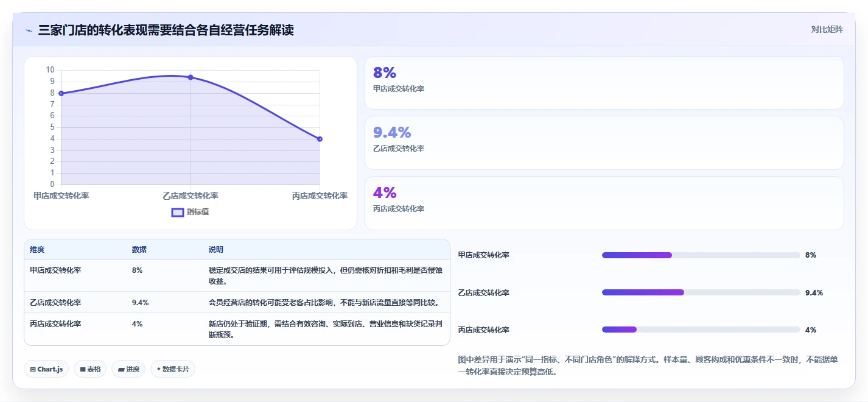Click the dashboard title about 三家门店

pos(166,30)
